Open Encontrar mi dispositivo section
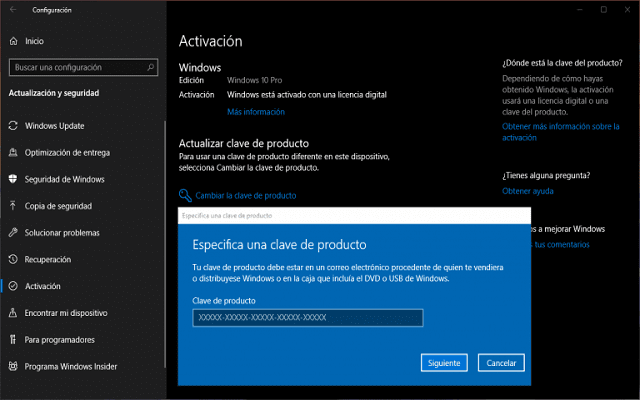The height and width of the screenshot is (400, 640). click(66, 313)
